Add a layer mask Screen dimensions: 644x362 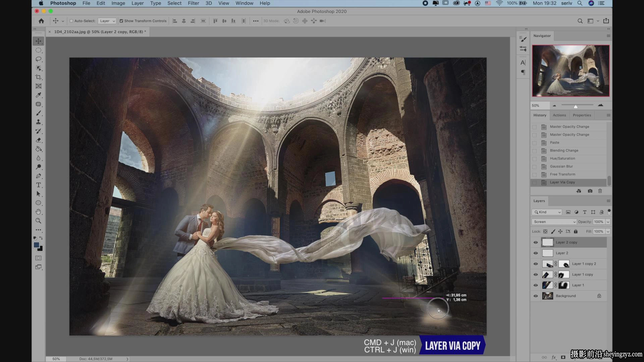pos(563,357)
